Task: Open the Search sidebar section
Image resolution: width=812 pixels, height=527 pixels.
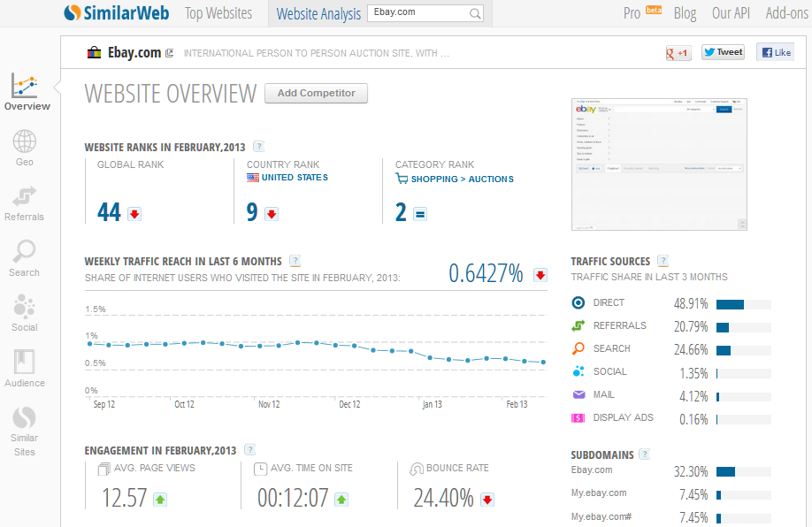Action: coord(25,258)
